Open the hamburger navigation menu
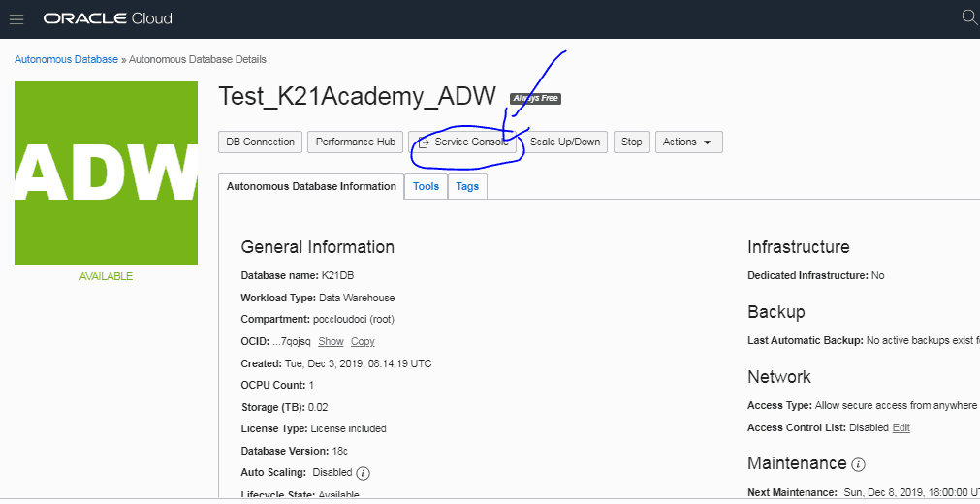The height and width of the screenshot is (504, 980). coord(16,18)
